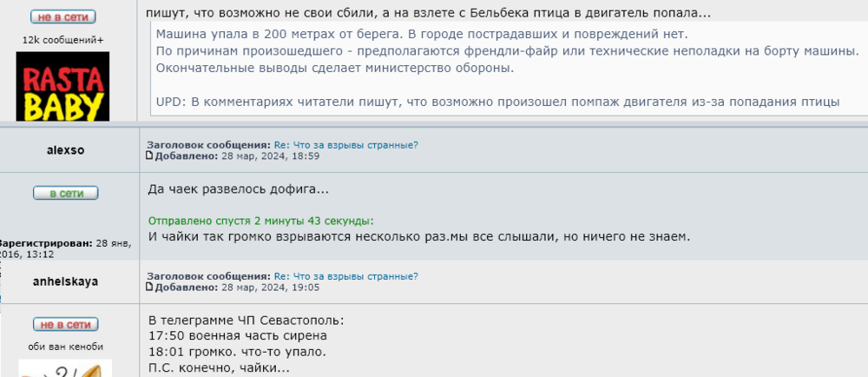Open the RASTA BABY avatar image
This screenshot has width=868, height=377.
click(63, 85)
